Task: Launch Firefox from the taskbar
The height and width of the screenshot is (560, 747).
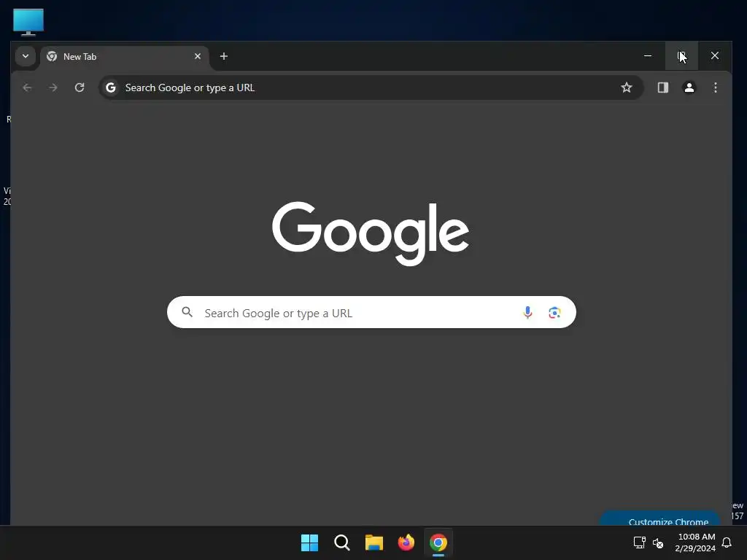Action: pos(406,542)
